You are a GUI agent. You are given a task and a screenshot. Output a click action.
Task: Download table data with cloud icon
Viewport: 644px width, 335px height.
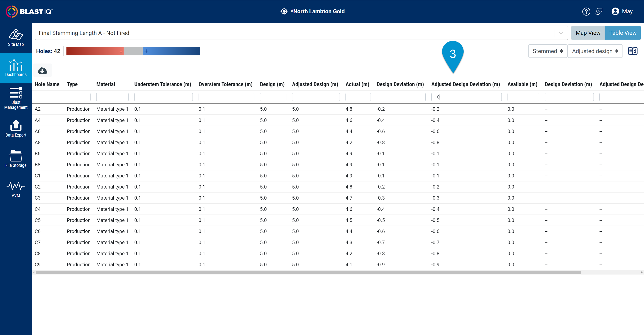[x=42, y=71]
